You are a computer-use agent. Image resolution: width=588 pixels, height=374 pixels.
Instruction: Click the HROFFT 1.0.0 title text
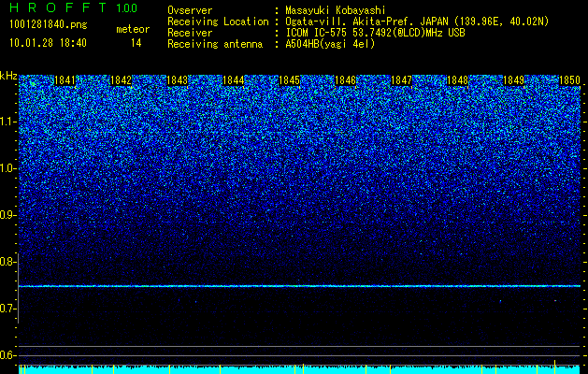(x=74, y=7)
